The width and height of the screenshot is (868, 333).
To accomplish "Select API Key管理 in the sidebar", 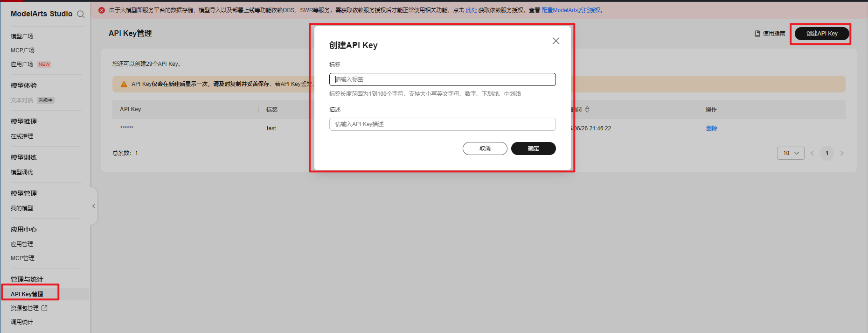I will coord(27,294).
